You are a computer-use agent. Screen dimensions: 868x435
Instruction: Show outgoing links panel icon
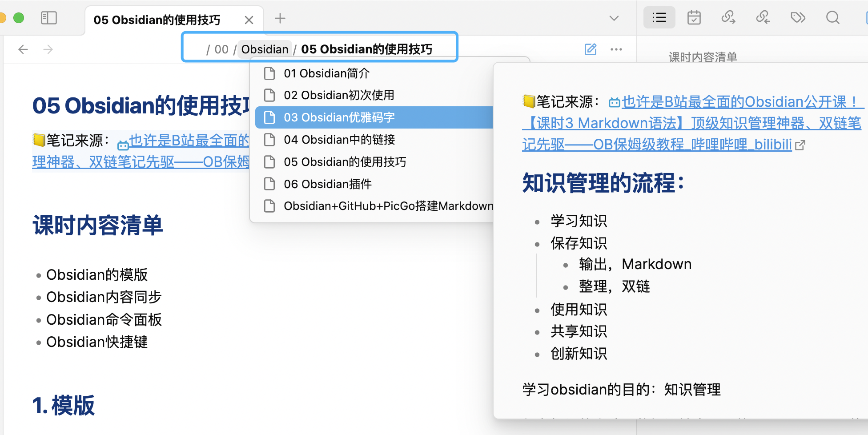tap(728, 18)
